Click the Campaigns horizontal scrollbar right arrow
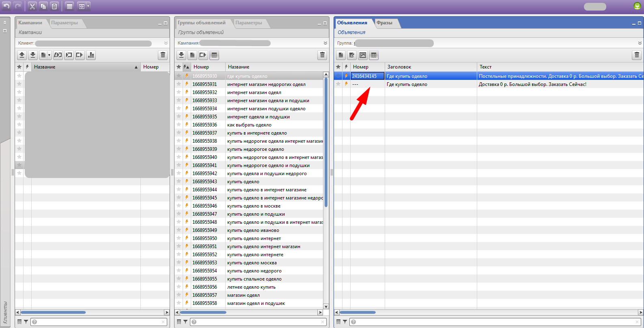The height and width of the screenshot is (328, 644). click(167, 312)
